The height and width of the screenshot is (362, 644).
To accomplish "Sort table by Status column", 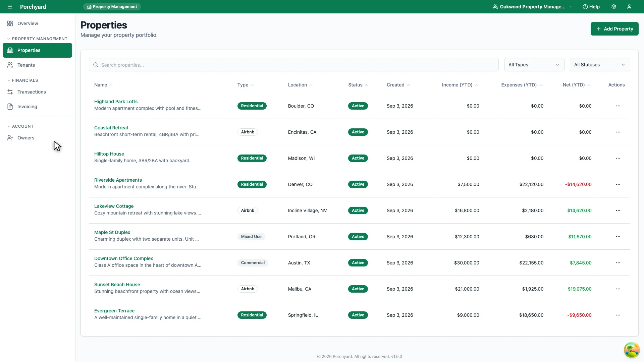I will point(358,85).
